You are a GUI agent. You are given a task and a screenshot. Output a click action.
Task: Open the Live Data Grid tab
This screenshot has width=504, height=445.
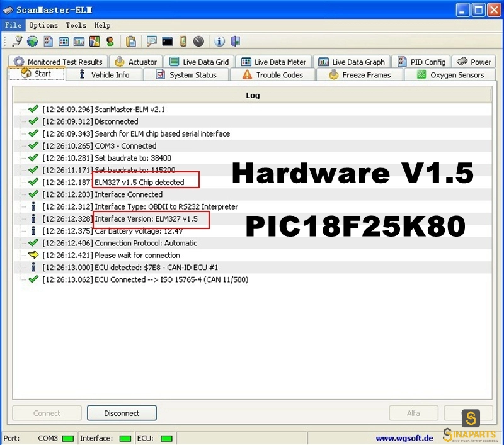click(199, 62)
